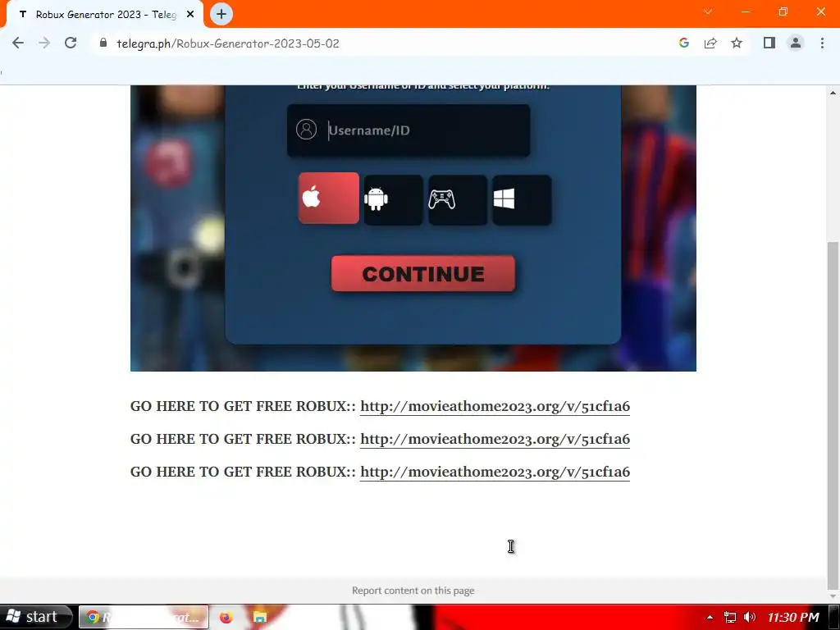Click the share page icon
Screen dimensions: 840x630
[x=710, y=43]
